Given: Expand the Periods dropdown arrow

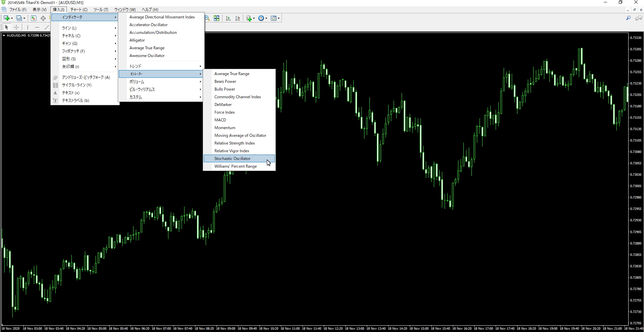Looking at the screenshot, I should tap(266, 18).
